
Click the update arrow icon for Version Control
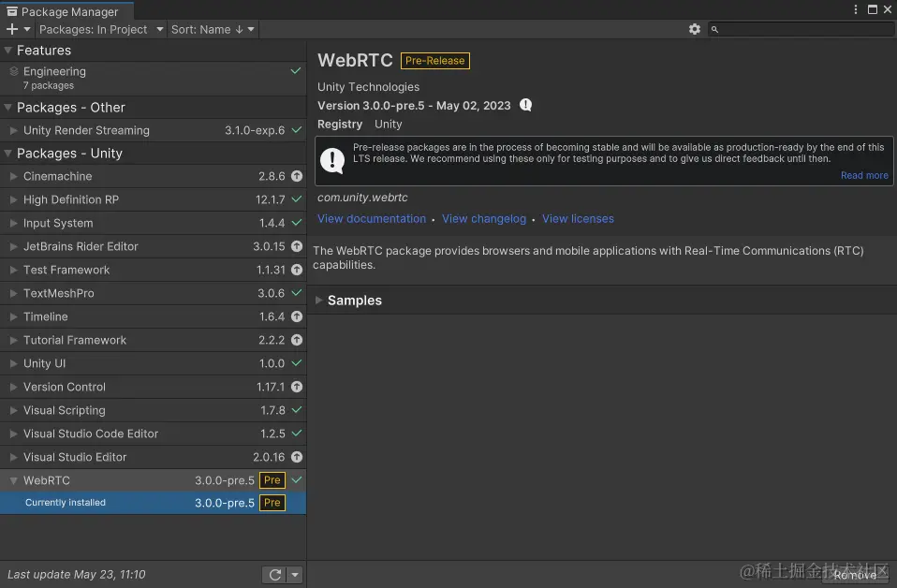click(x=296, y=387)
